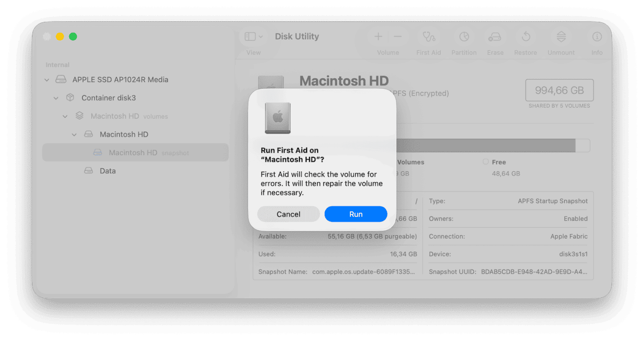644x341 pixels.
Task: Toggle the Free space legend checkbox
Action: 485,162
